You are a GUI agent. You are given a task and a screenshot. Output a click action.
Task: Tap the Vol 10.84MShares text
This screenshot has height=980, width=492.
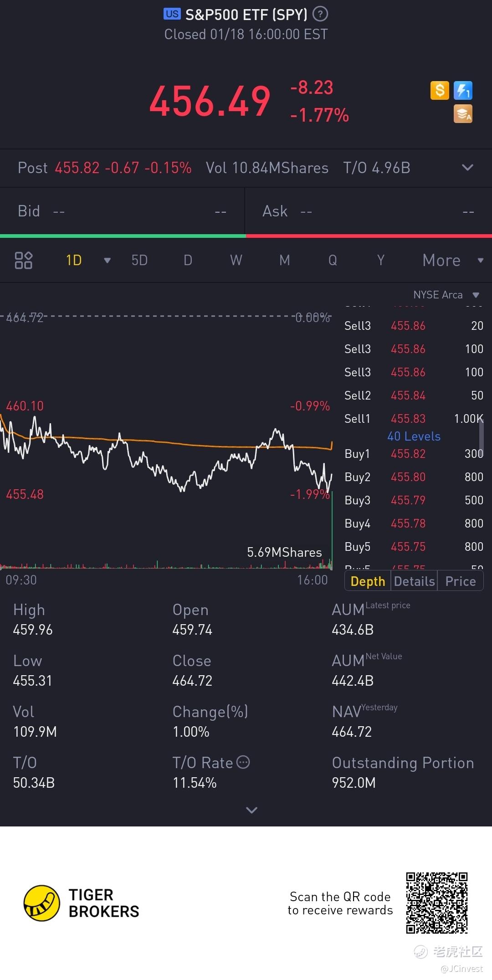pyautogui.click(x=267, y=168)
